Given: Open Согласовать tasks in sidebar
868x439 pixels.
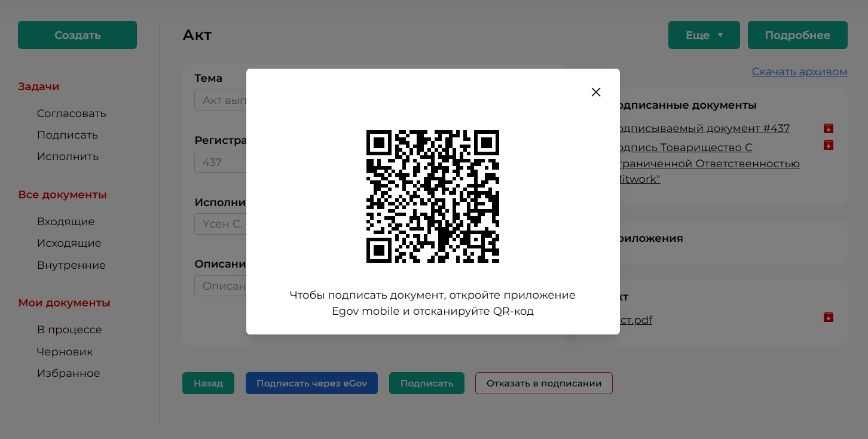Looking at the screenshot, I should (72, 113).
